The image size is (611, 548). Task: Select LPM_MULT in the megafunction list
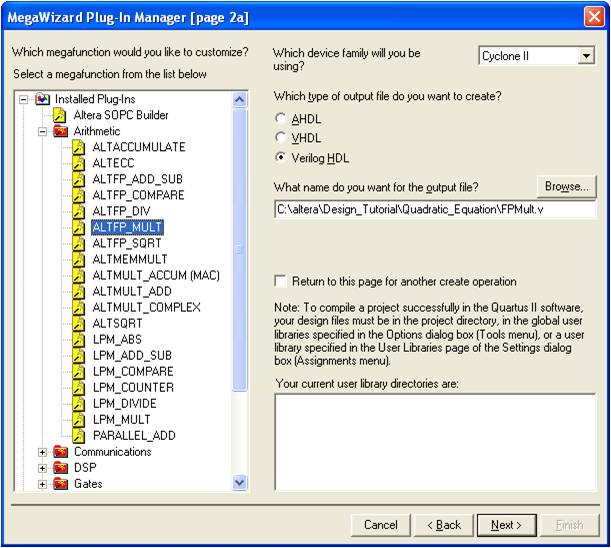121,419
